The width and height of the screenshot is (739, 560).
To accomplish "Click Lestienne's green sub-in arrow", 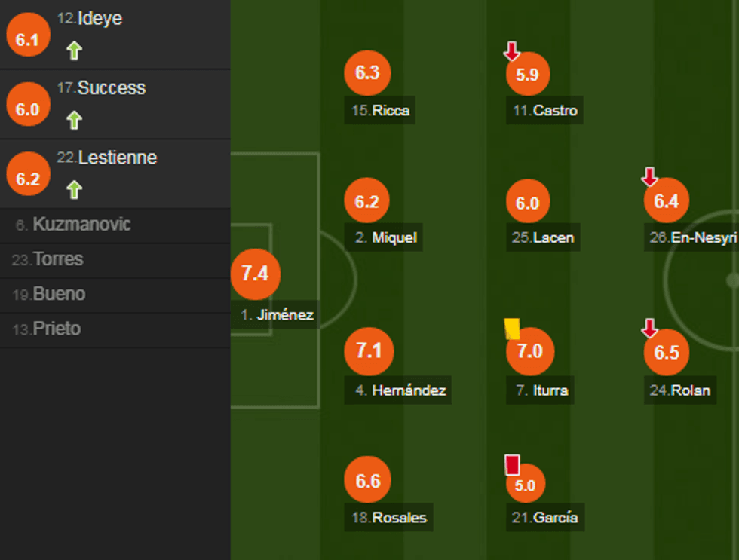I will pyautogui.click(x=73, y=189).
